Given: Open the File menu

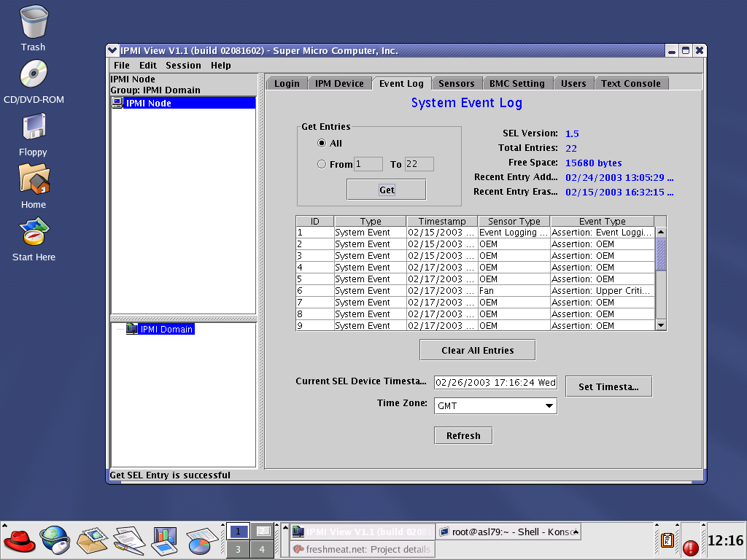Looking at the screenshot, I should pos(122,65).
